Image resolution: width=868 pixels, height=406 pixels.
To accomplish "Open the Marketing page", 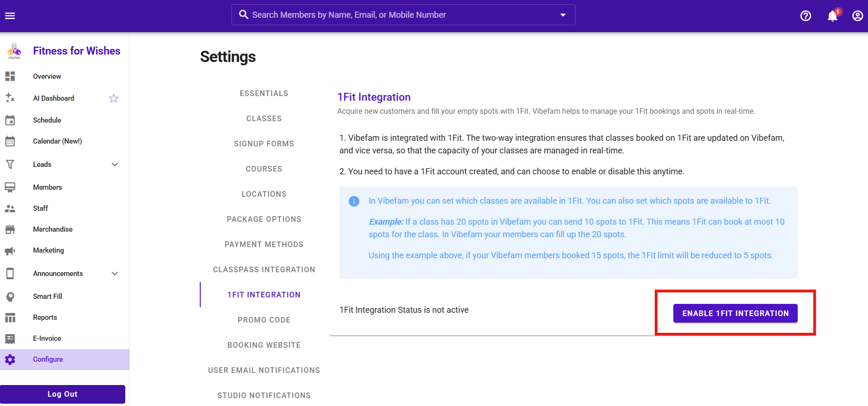I will coord(48,250).
